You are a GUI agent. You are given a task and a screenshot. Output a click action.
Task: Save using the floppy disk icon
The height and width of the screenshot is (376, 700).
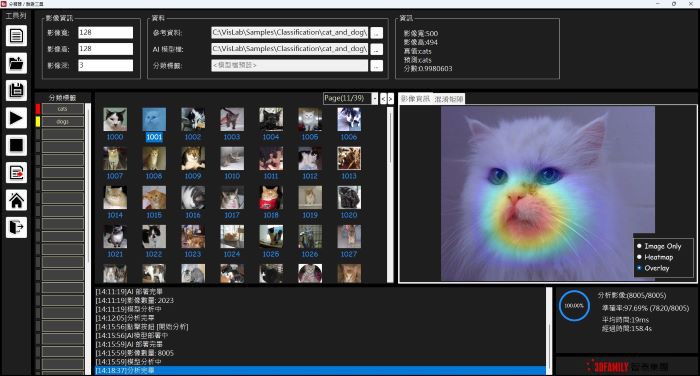16,91
